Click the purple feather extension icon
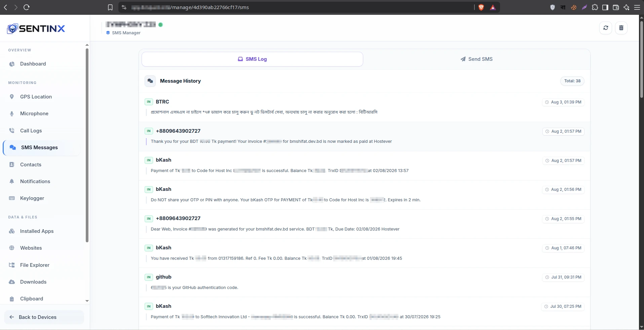 click(x=584, y=7)
